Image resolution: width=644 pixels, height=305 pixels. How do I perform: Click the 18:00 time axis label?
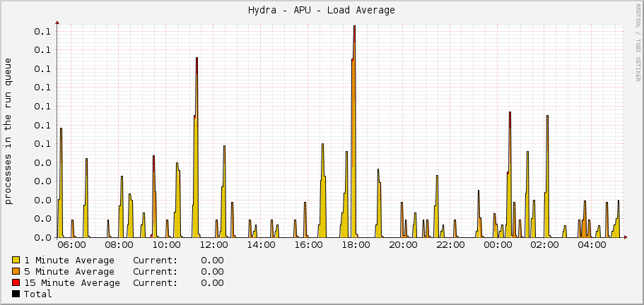[356, 245]
